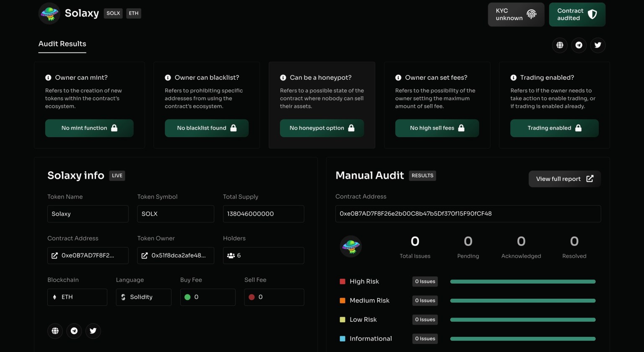Click the external link icon in Token Owner field

pyautogui.click(x=145, y=256)
